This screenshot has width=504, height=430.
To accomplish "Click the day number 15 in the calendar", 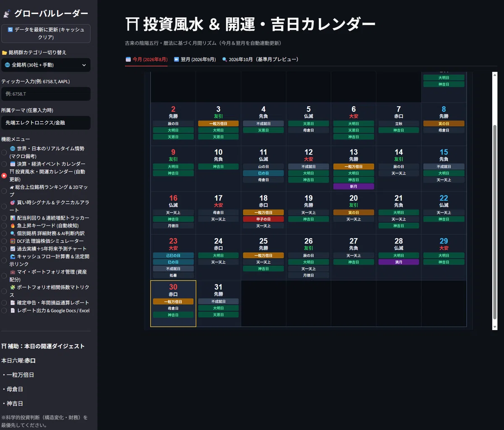I will coord(444,152).
